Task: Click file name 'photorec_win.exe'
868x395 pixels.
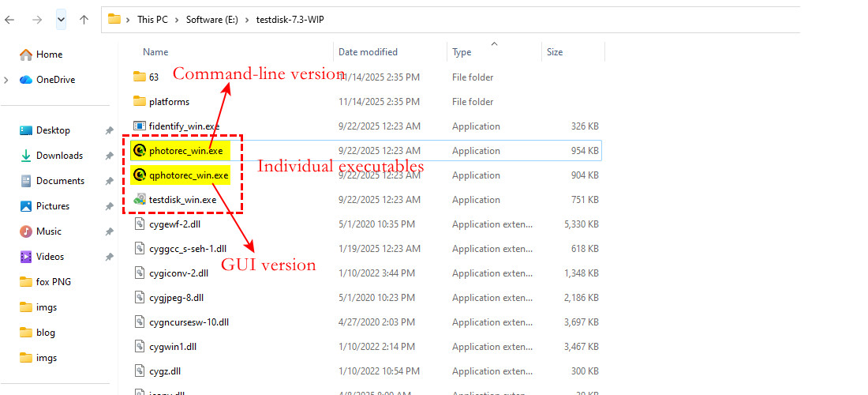Action: click(186, 151)
